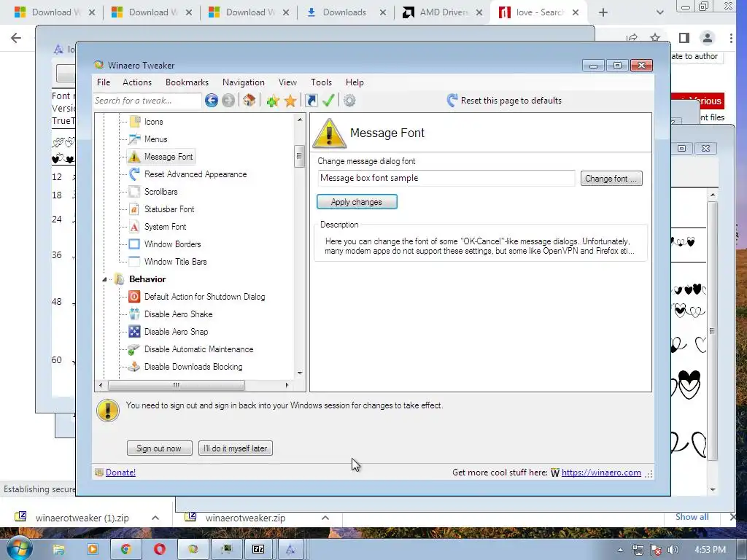Select Disable Aero Shake item
This screenshot has width=747, height=560.
tap(178, 314)
